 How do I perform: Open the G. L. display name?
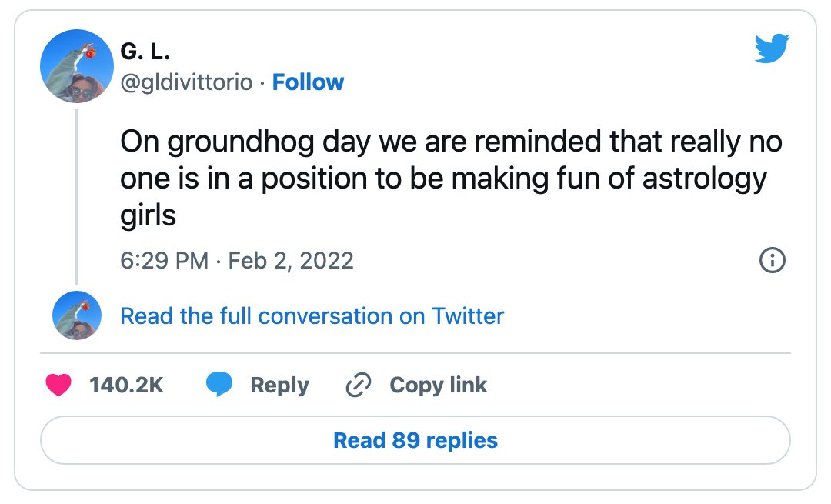pyautogui.click(x=145, y=52)
